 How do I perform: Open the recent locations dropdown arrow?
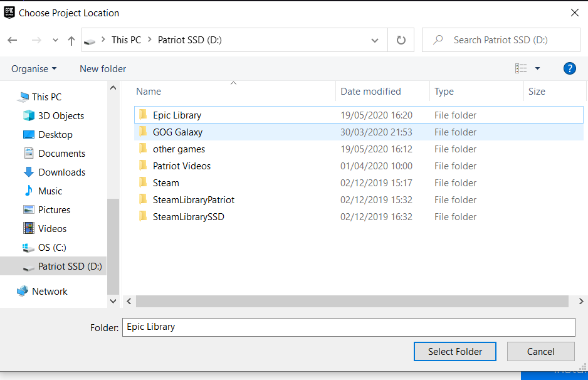click(55, 40)
